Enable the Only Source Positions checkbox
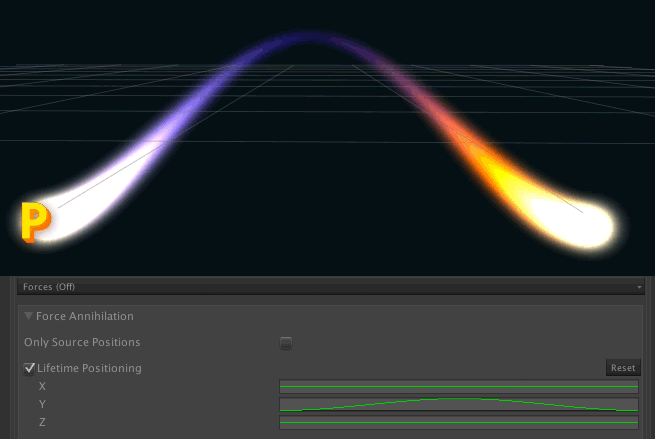The image size is (655, 439). 286,343
